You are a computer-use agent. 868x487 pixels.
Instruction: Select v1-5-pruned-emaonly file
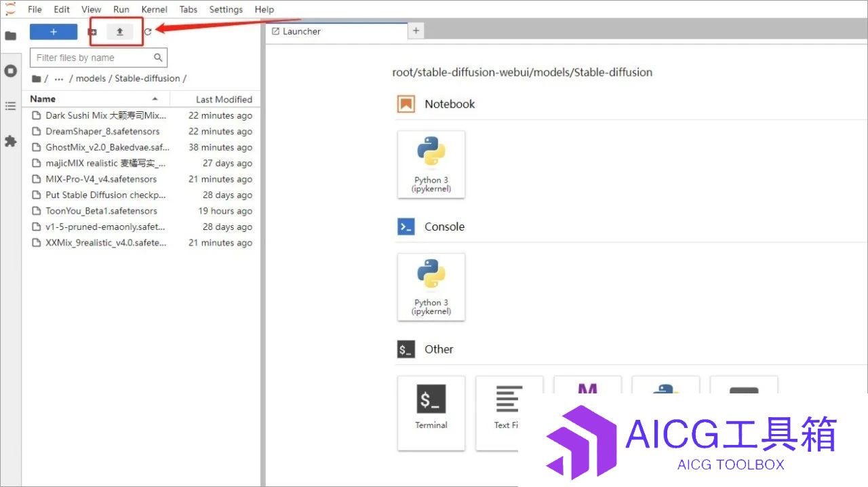click(x=142, y=227)
